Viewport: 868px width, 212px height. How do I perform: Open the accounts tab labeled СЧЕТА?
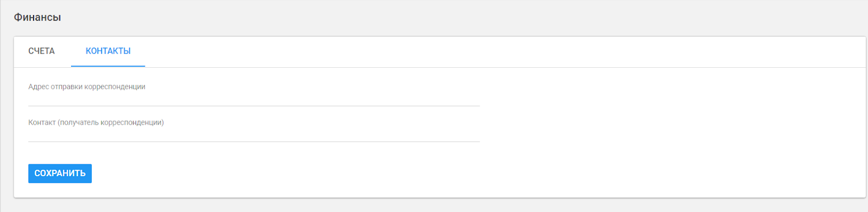coord(42,52)
